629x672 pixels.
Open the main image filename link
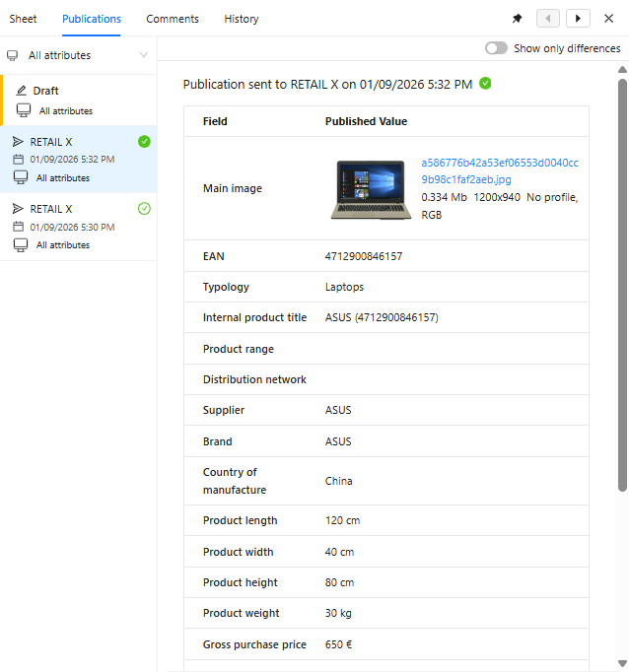tap(500, 170)
